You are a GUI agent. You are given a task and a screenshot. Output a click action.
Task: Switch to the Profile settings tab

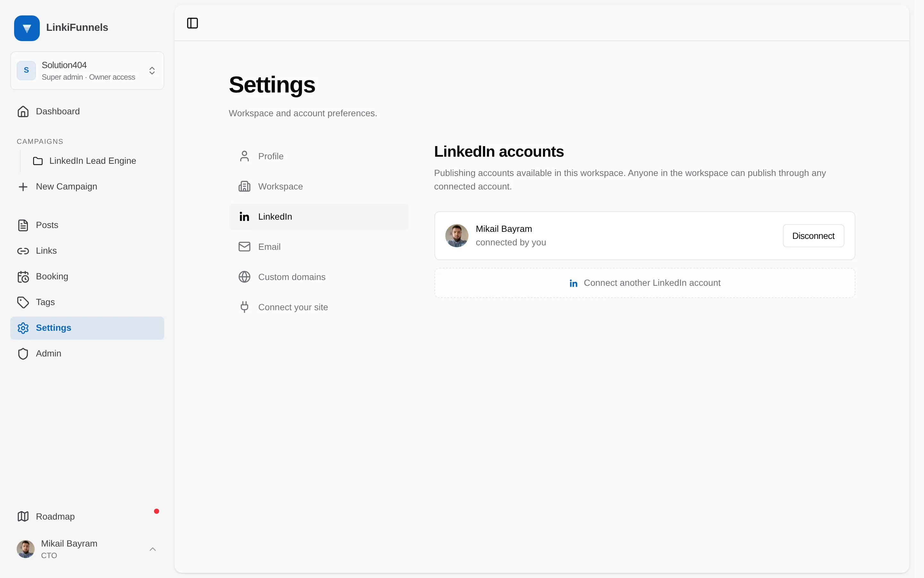click(319, 156)
